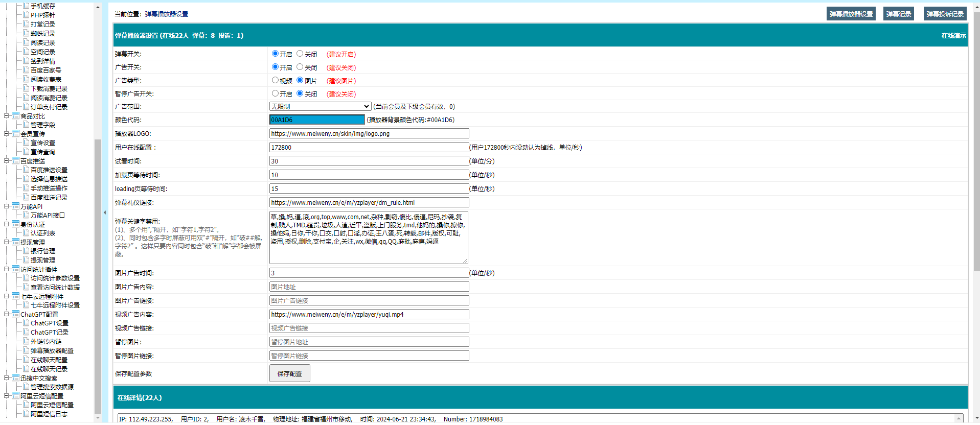Screen dimensions: 980x425
Task: Choose 图片 for 广告类型
Action: 300,80
